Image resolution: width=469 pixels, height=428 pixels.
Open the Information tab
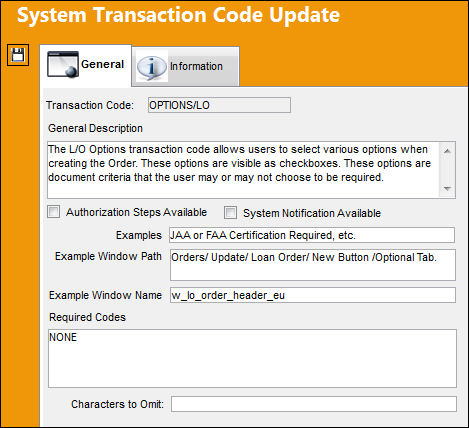click(186, 66)
